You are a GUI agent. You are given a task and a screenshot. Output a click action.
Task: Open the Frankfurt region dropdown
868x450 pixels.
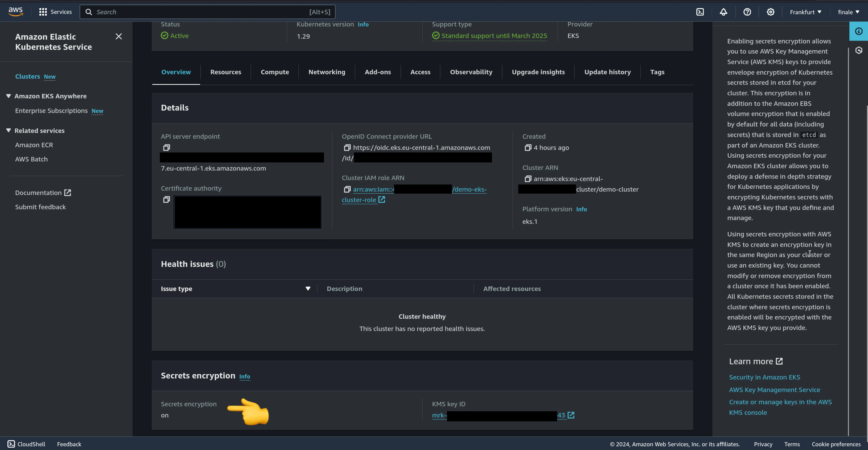pos(805,12)
